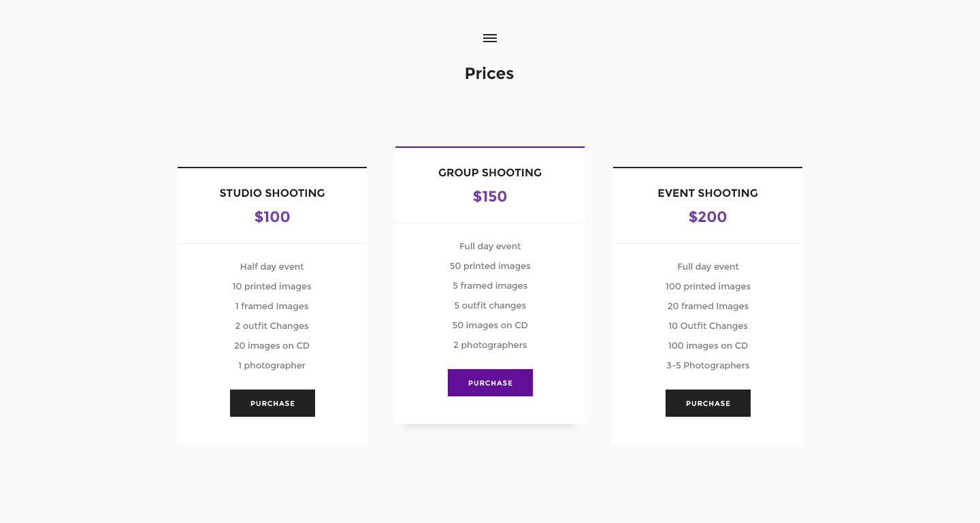This screenshot has width=980, height=523.
Task: Select the Event Shooting plan title
Action: click(708, 193)
